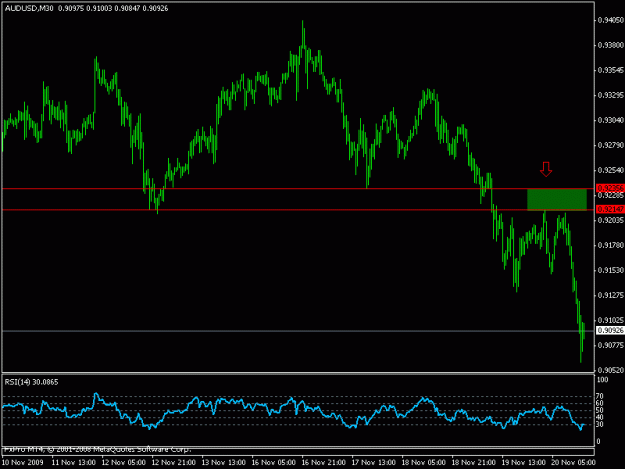Image resolution: width=625 pixels, height=469 pixels.
Task: Click the RSI scale value 30
Action: [600, 425]
